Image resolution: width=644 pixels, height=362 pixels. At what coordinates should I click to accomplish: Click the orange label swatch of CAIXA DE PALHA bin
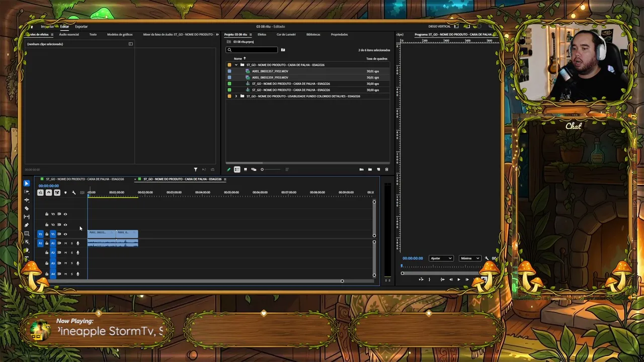[229, 65]
